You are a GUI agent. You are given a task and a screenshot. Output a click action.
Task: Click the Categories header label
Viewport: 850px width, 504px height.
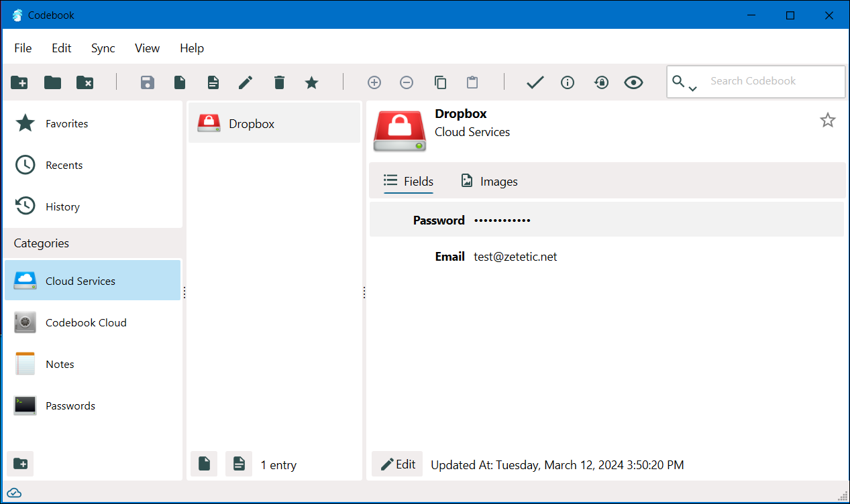(42, 243)
